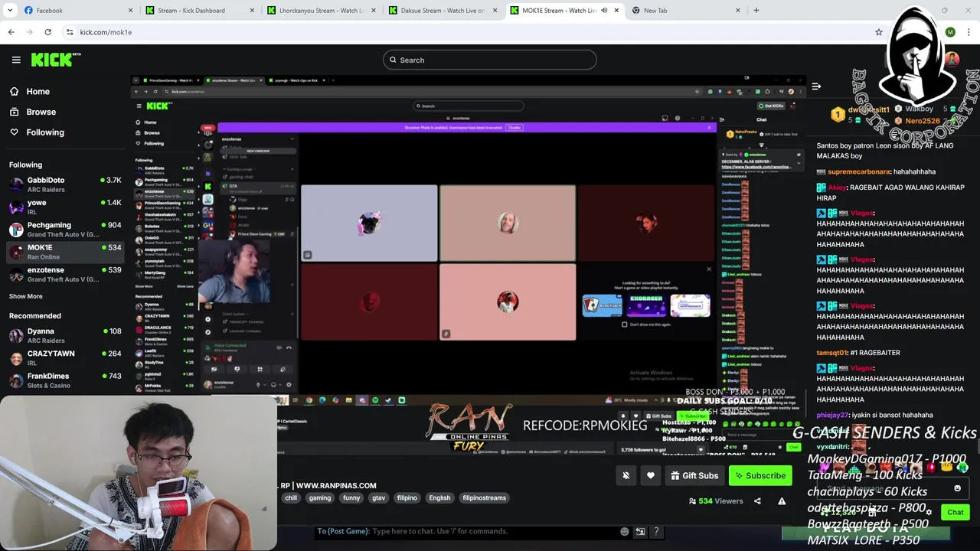Screen dimensions: 980x551
Task: Select the funny tag
Action: [x=351, y=498]
